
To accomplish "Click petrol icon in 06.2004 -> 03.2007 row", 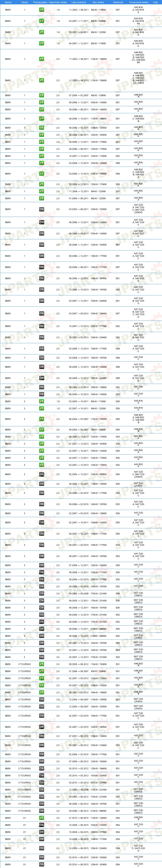I will [x=41, y=419].
